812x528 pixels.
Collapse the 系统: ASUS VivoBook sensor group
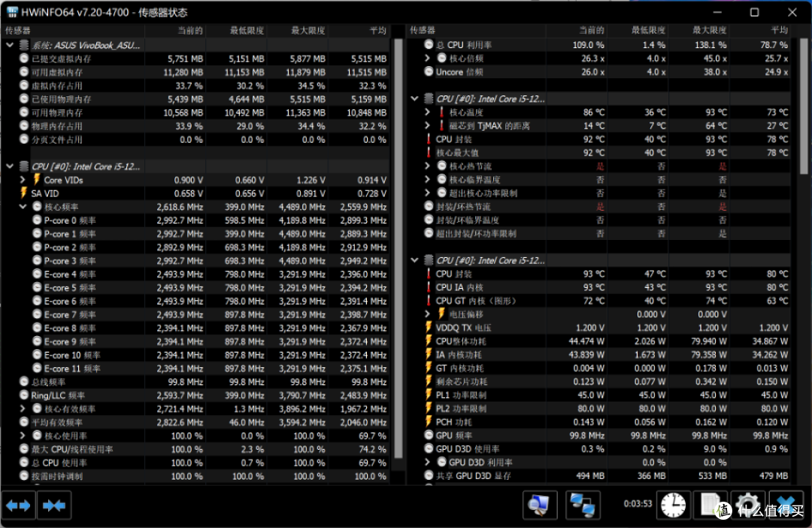click(10, 45)
